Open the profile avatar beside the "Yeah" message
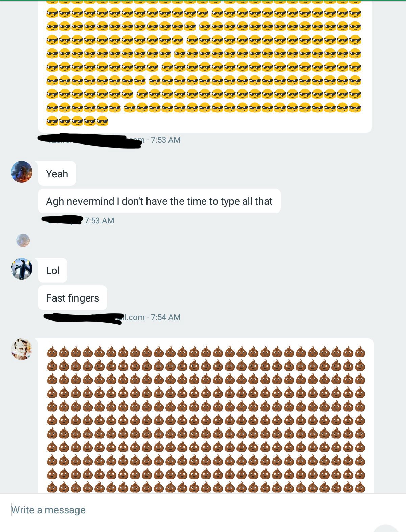This screenshot has height=532, width=406. [x=22, y=172]
